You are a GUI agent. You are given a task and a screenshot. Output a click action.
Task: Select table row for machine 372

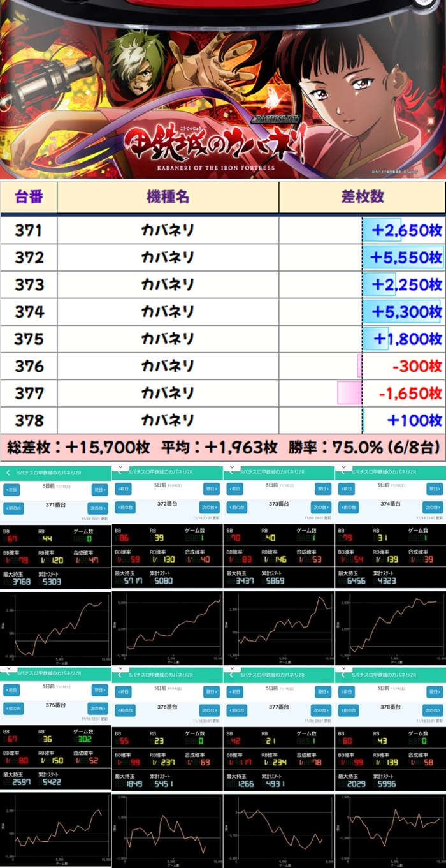[x=223, y=258]
